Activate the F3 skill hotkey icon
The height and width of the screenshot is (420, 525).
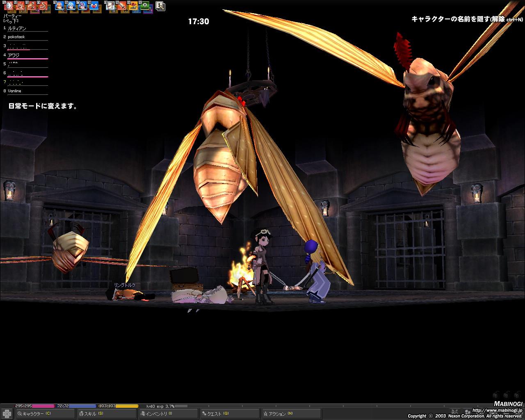tap(32, 6)
